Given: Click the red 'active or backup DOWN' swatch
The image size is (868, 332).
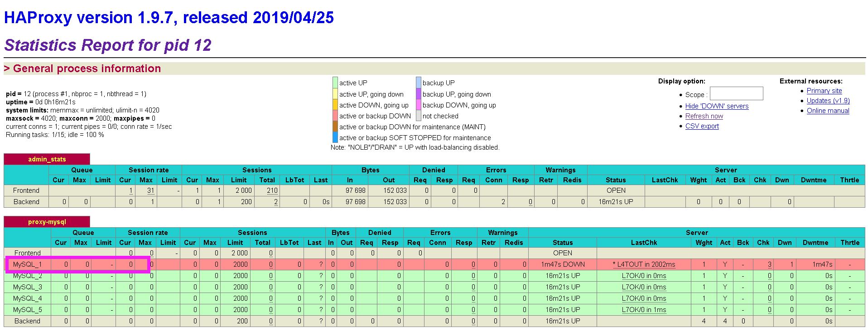Looking at the screenshot, I should 335,116.
